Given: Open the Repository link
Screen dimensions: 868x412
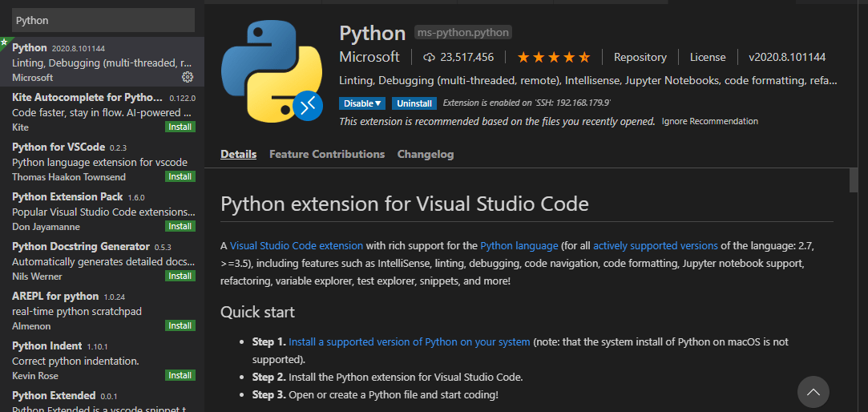Looking at the screenshot, I should click(640, 57).
